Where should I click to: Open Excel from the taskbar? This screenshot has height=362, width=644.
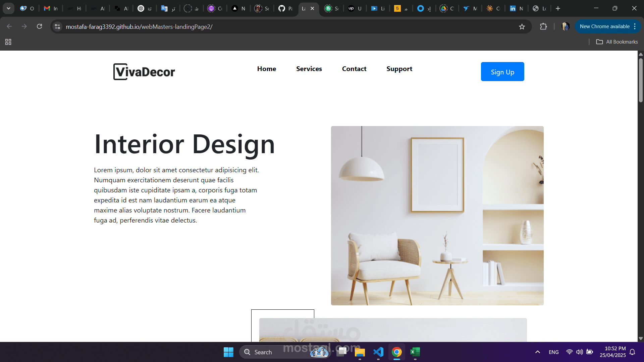click(415, 352)
